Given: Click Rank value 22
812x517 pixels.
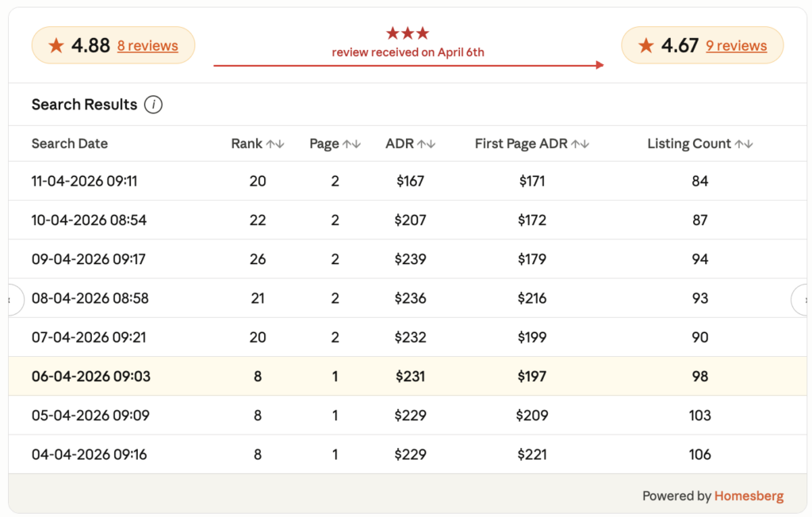Looking at the screenshot, I should [x=258, y=220].
